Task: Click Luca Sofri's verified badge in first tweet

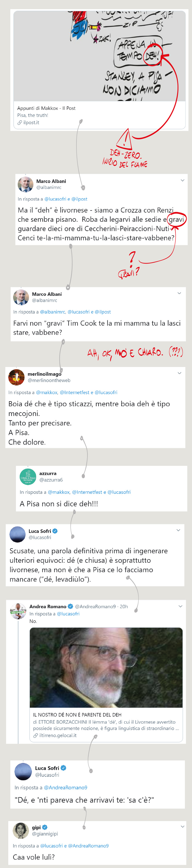Action: [55, 531]
